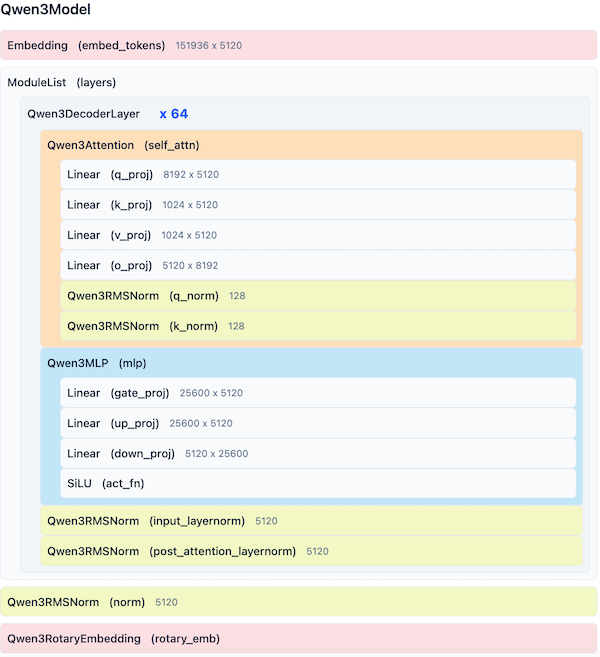600x657 pixels.
Task: Click the Qwen3RMSNorm k_norm row
Action: pos(317,326)
